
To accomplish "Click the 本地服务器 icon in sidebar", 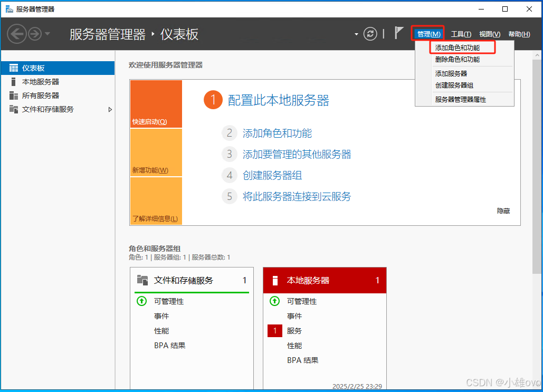I will 13,82.
